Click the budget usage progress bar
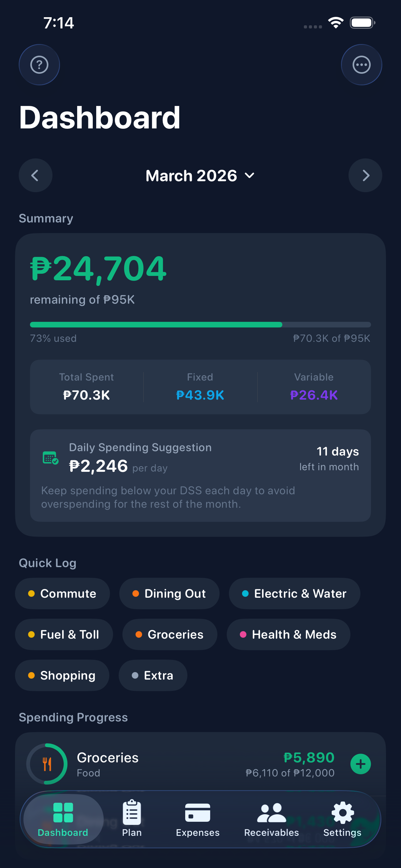 pos(200,325)
